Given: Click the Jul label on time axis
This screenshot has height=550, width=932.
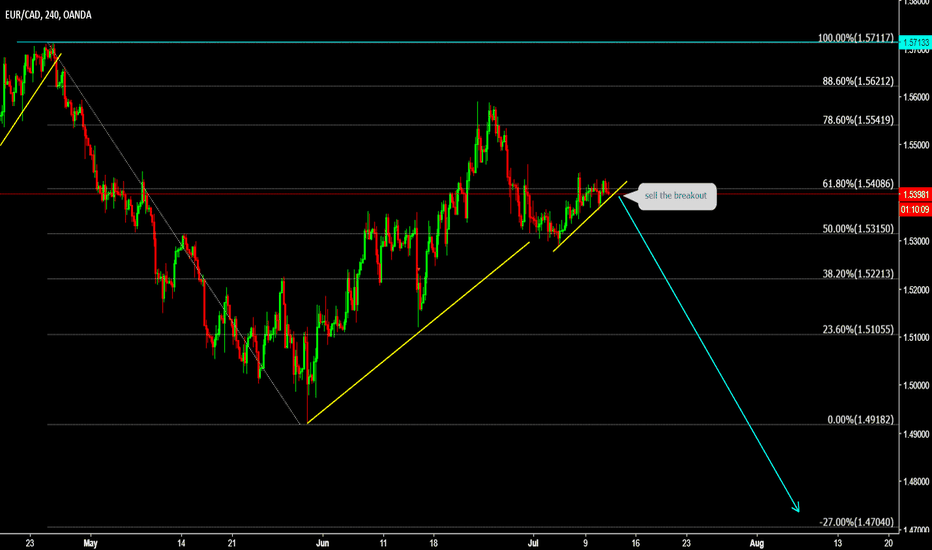Looking at the screenshot, I should 533,543.
